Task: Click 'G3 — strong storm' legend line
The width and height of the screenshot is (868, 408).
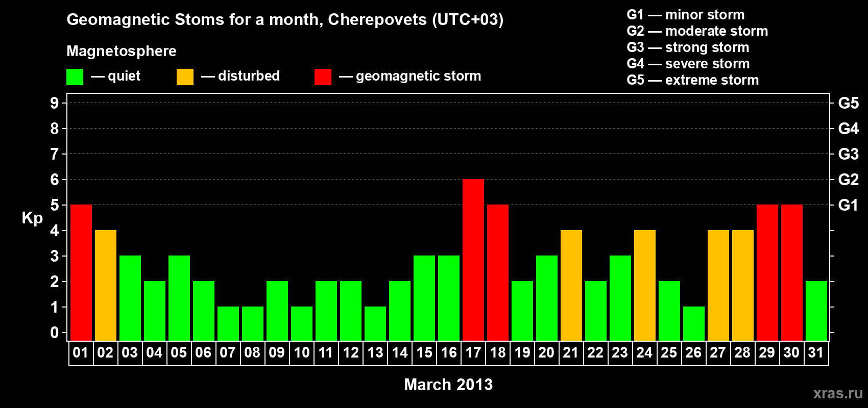Action: (x=688, y=47)
